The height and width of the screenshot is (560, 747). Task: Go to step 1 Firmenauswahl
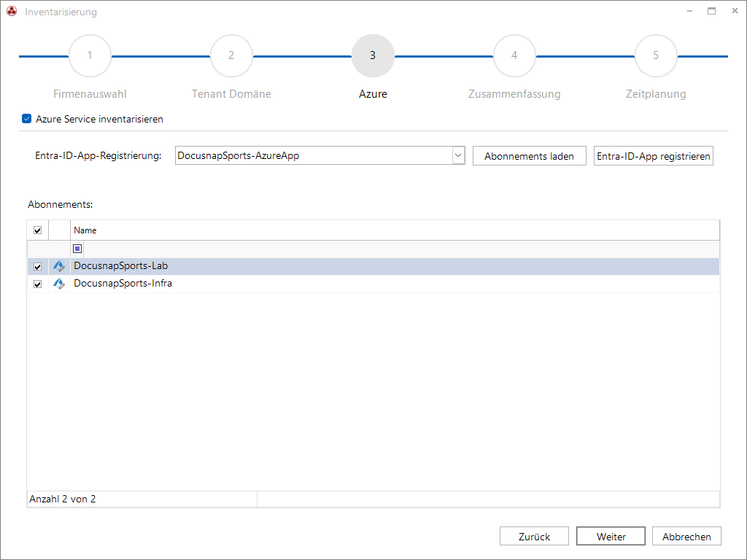pyautogui.click(x=90, y=55)
